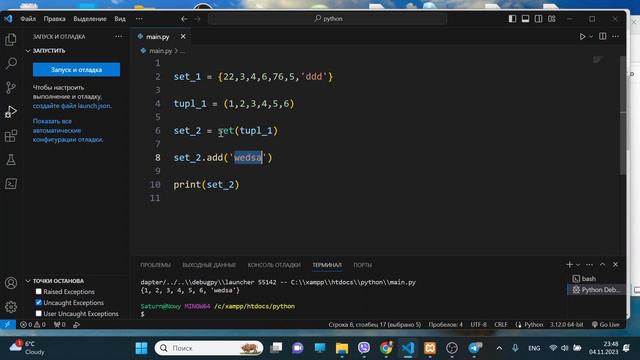Click the Go Live status bar button
640x360 pixels.
tap(605, 324)
